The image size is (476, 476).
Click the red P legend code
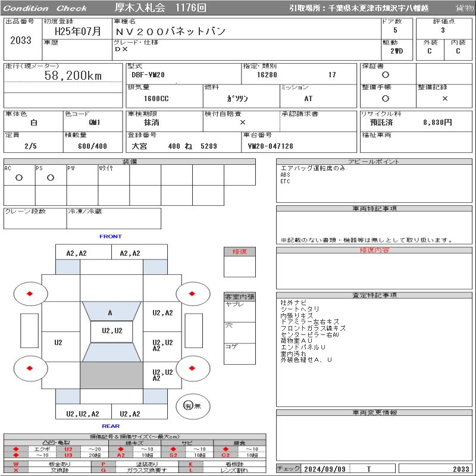point(104,464)
